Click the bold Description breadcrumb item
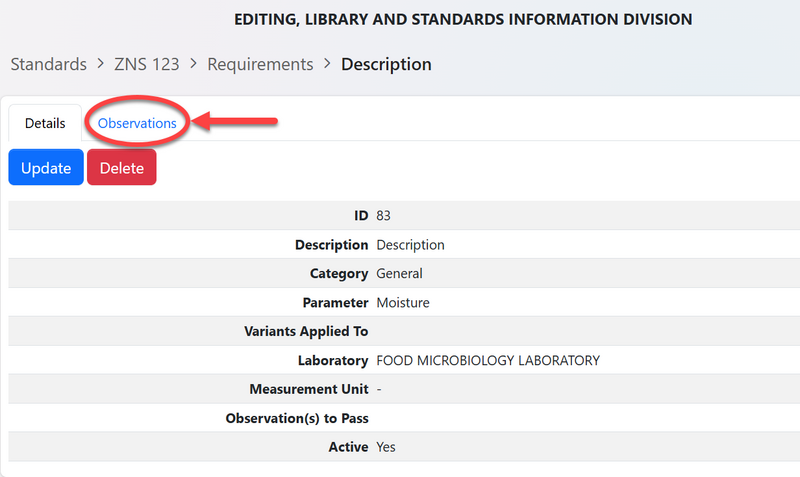Viewport: 800px width, 477px height. click(x=386, y=64)
